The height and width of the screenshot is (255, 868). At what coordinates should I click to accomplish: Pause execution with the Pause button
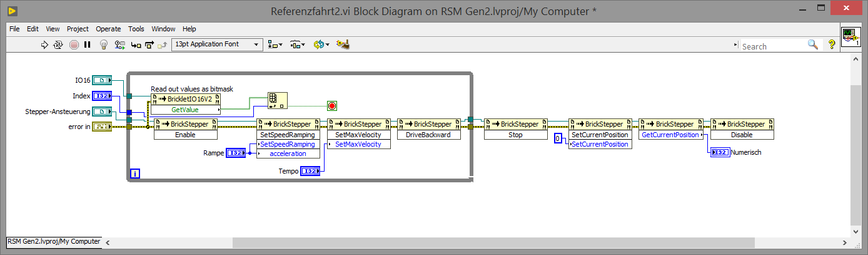88,44
